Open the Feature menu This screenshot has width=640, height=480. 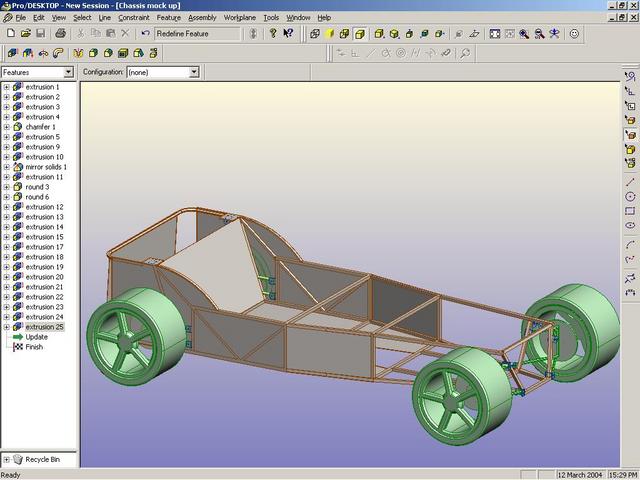coord(169,18)
